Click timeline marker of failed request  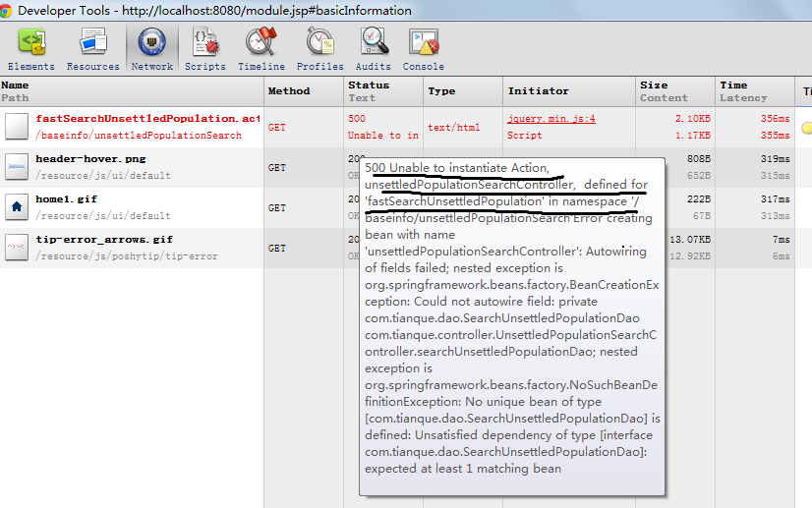point(807,128)
